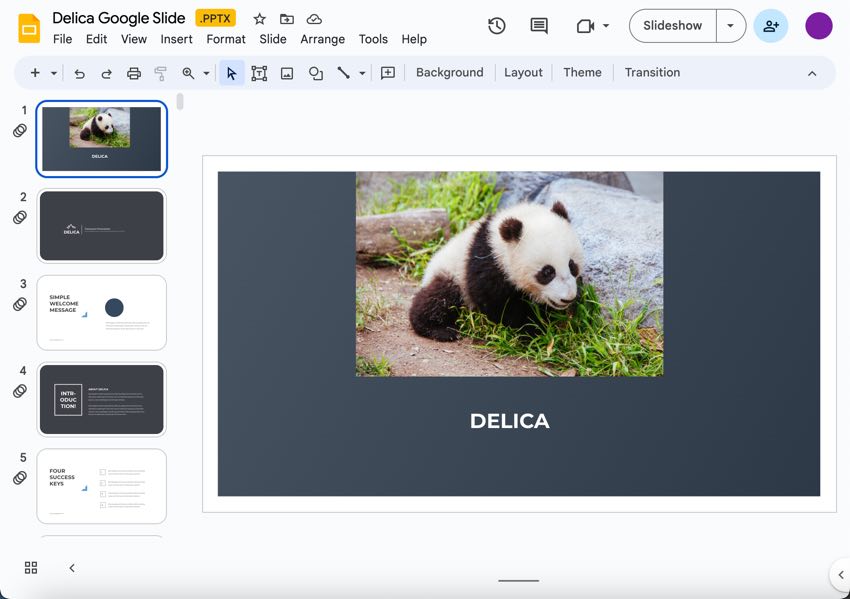The width and height of the screenshot is (850, 599).
Task: Select the arrow selection tool
Action: pyautogui.click(x=231, y=72)
